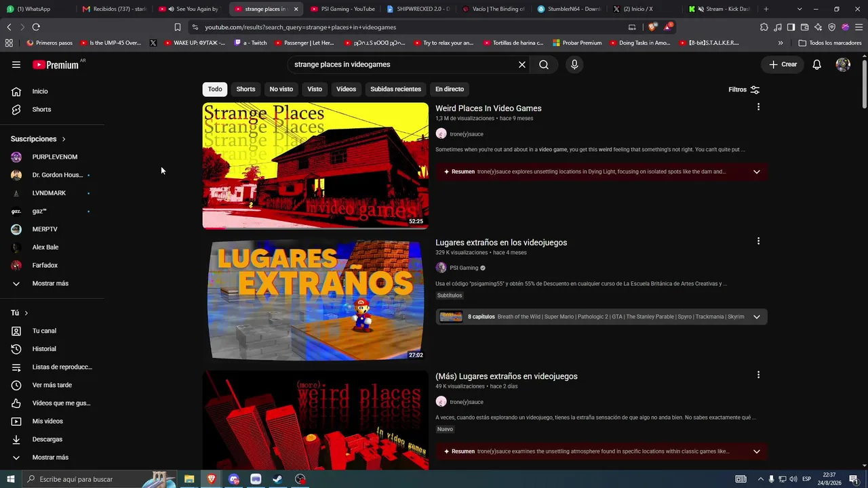Open options menu for Weird Places In Video Games

tap(758, 107)
